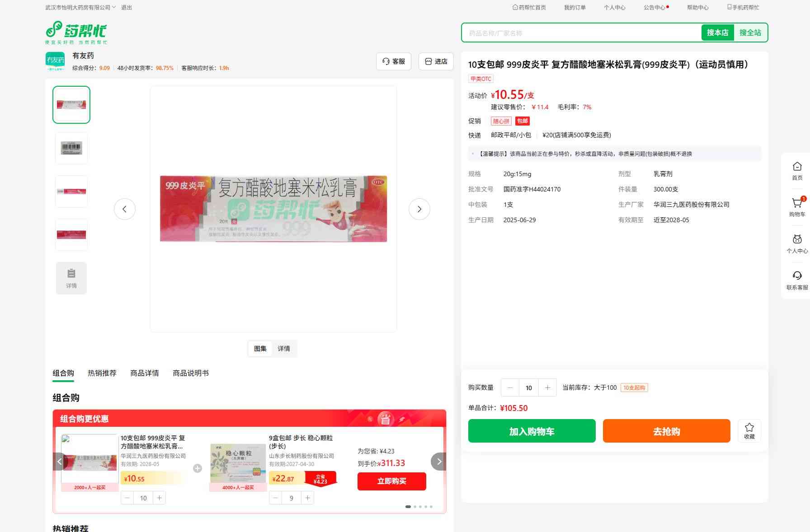Increase purchase quantity with plus button

coord(547,387)
